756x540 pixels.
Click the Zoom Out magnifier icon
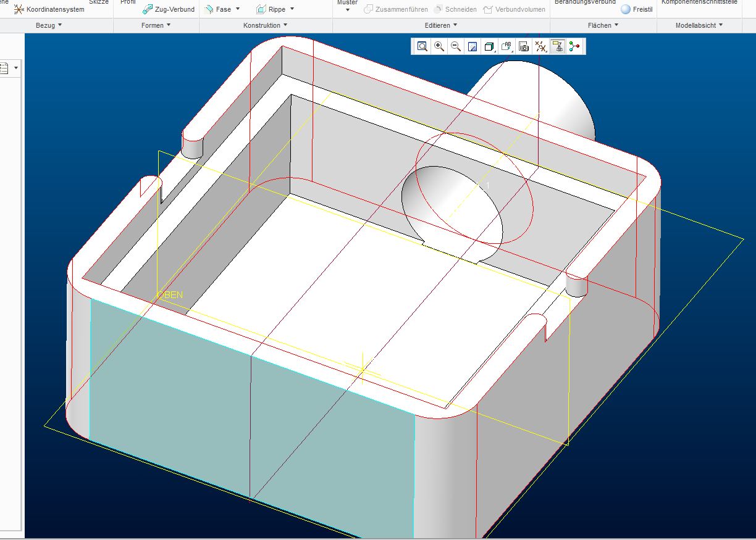click(x=456, y=47)
